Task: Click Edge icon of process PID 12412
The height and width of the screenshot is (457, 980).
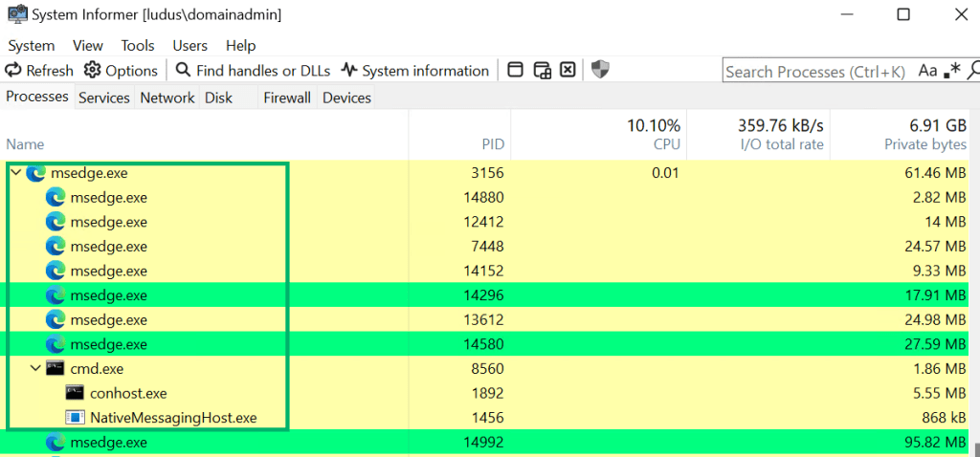Action: [x=56, y=222]
